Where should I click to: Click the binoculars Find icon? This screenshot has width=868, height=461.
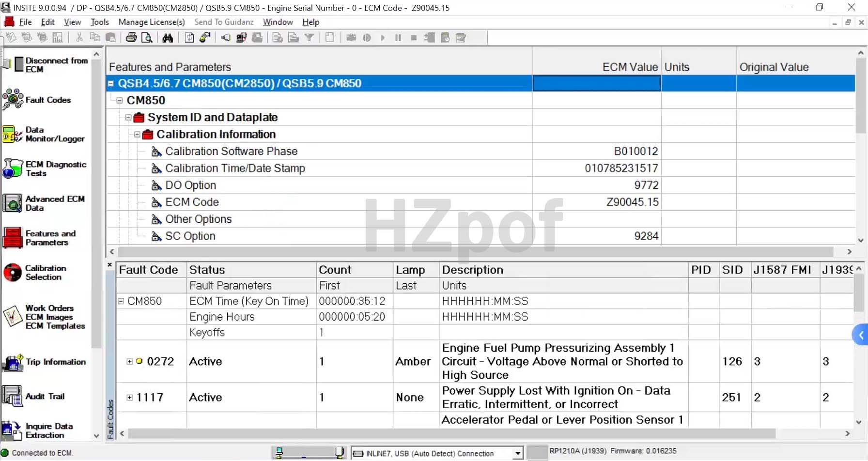point(168,38)
